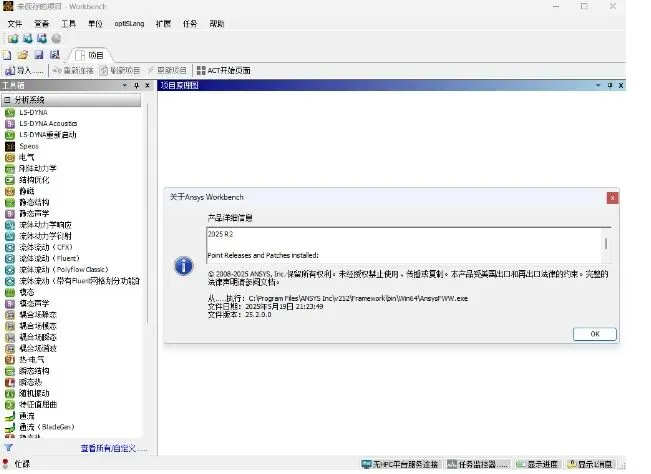
Task: Click the Save As icon
Action: pyautogui.click(x=55, y=55)
